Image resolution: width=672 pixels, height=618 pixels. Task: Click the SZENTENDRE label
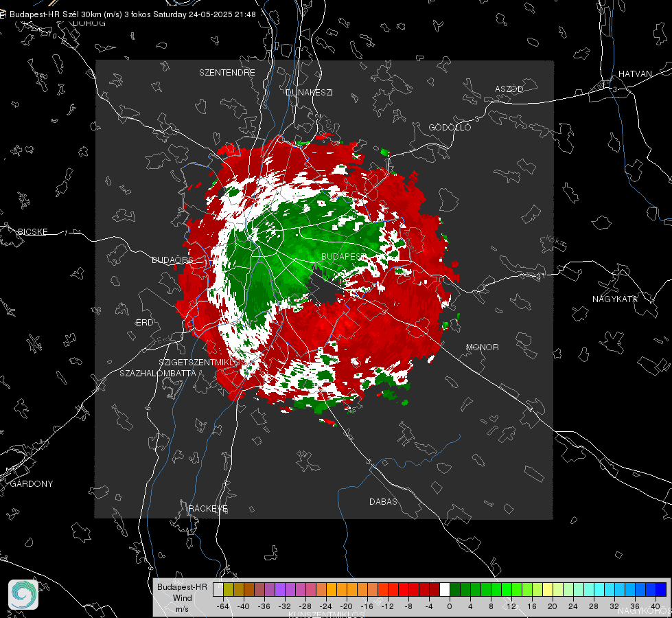click(x=227, y=73)
